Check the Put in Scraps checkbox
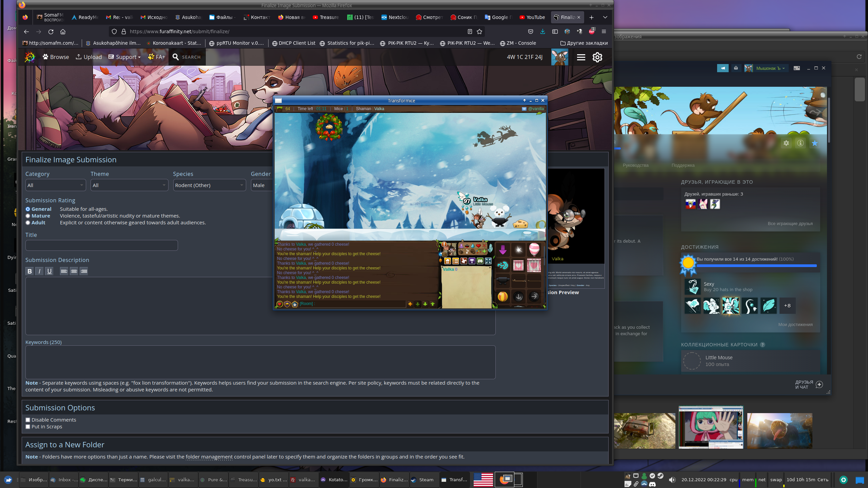The height and width of the screenshot is (488, 868). 28,427
